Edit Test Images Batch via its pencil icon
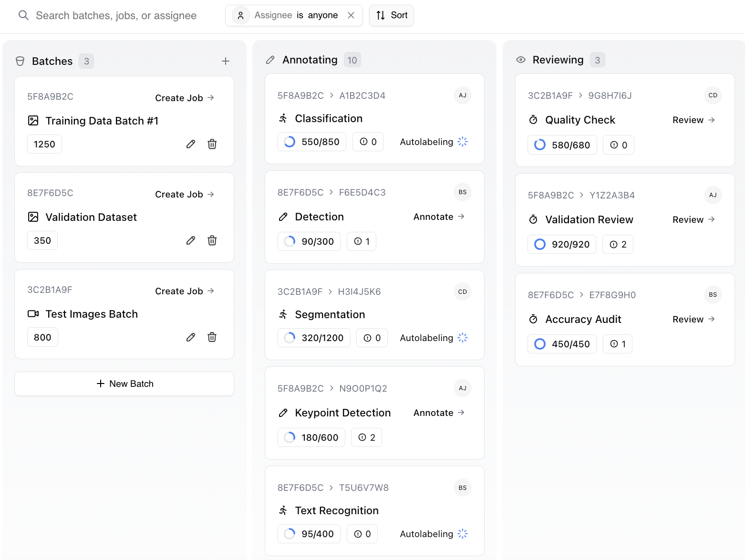This screenshot has width=745, height=560. click(x=190, y=337)
